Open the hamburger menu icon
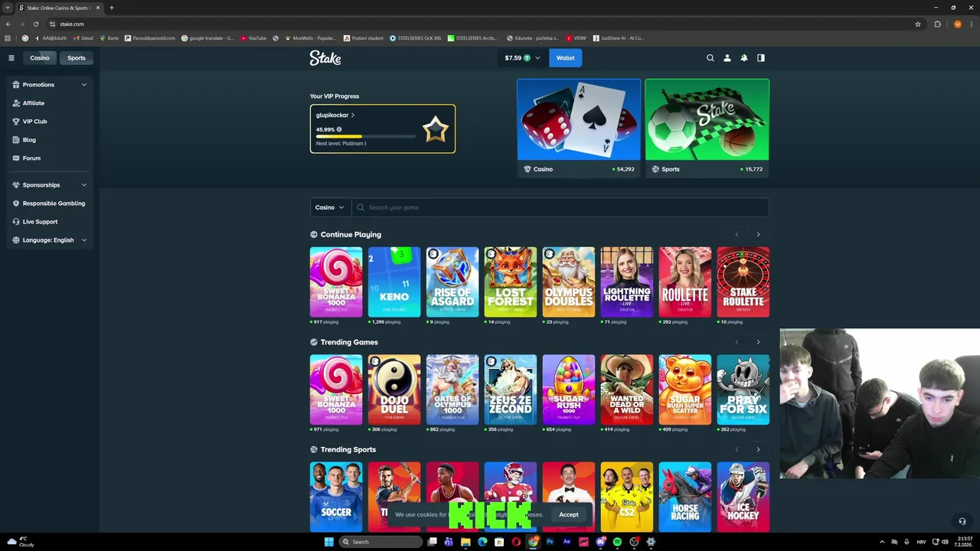Viewport: 980px width, 551px height. 11,58
